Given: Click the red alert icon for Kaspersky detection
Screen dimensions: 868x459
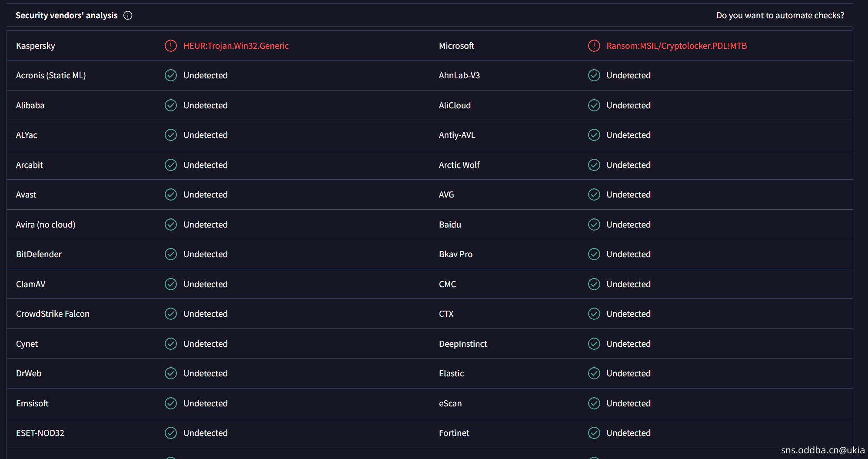Looking at the screenshot, I should coord(171,46).
